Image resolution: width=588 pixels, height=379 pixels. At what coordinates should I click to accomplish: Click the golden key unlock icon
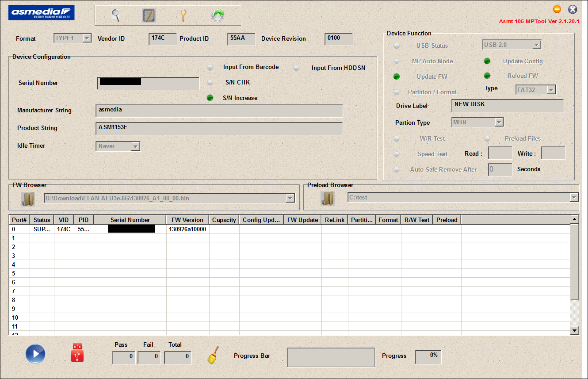183,15
